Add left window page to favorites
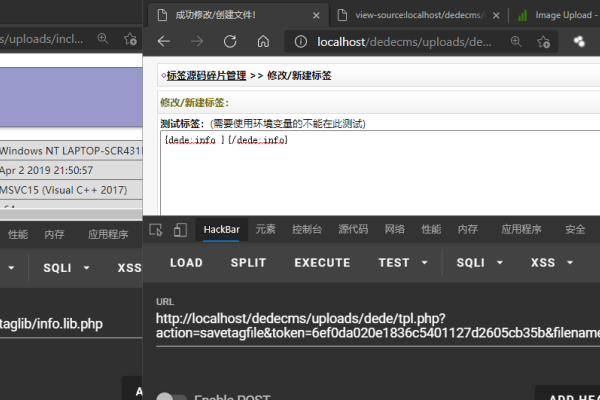Screen dimensions: 600x400 coord(130,39)
